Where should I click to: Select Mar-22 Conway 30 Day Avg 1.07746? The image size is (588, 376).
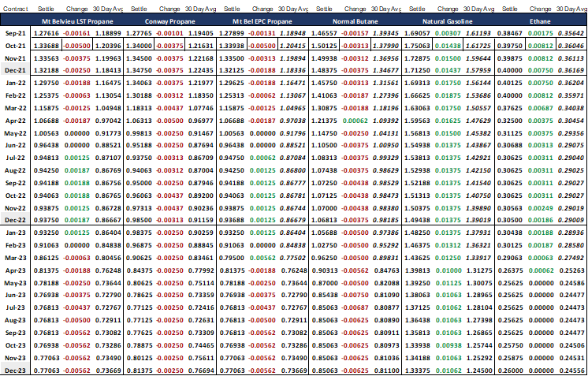coord(201,108)
